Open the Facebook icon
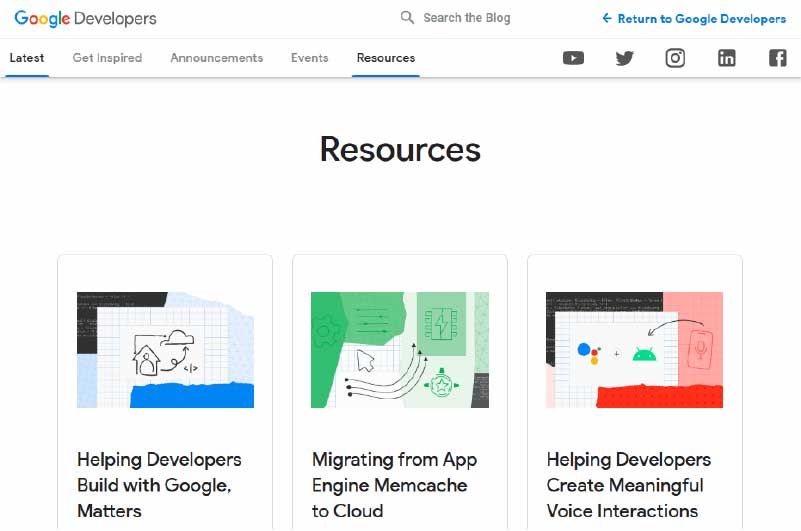The width and height of the screenshot is (801, 531). tap(778, 58)
